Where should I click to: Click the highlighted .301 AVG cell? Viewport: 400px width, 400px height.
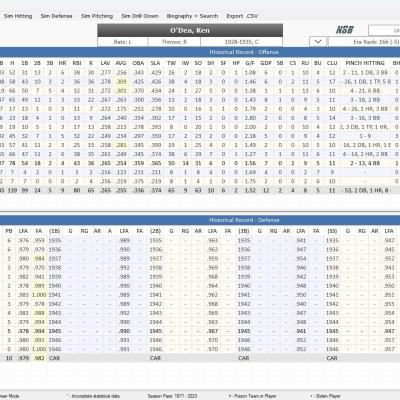pos(121,91)
